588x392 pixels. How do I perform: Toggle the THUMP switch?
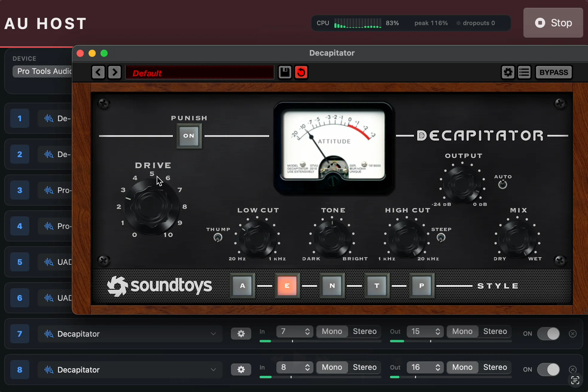[218, 238]
